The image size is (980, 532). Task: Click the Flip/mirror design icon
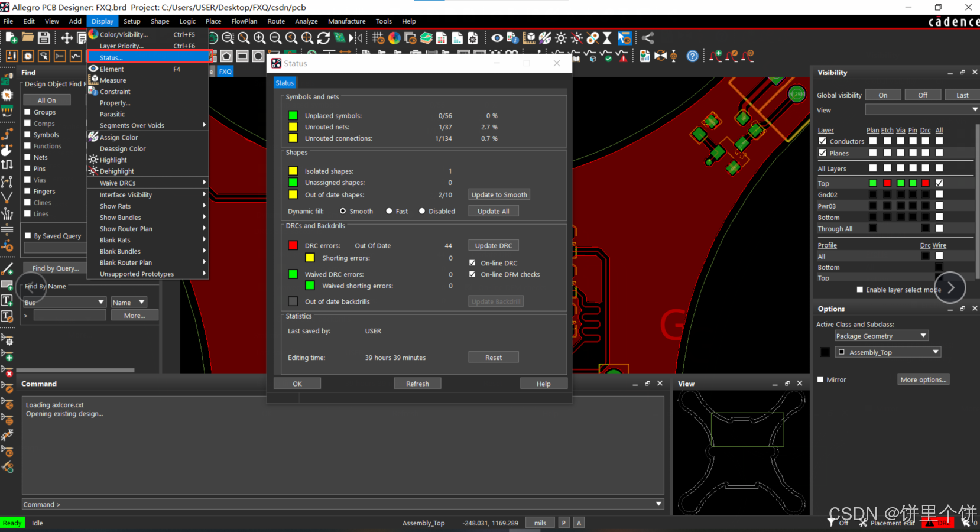(x=355, y=38)
